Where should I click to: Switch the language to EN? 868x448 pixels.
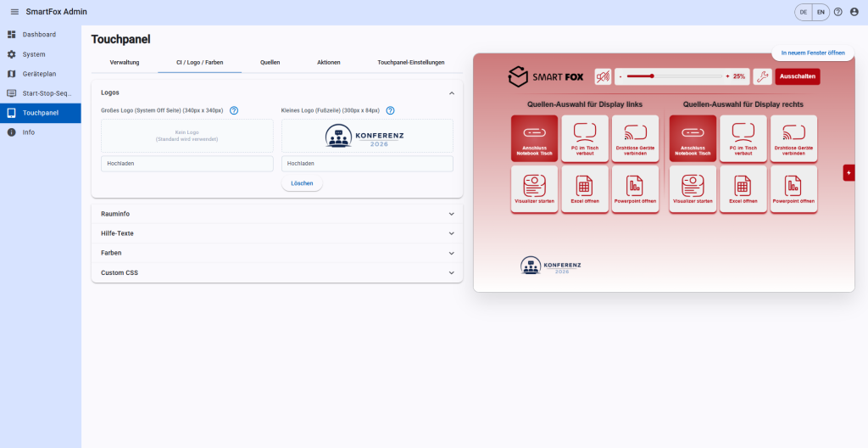[821, 12]
